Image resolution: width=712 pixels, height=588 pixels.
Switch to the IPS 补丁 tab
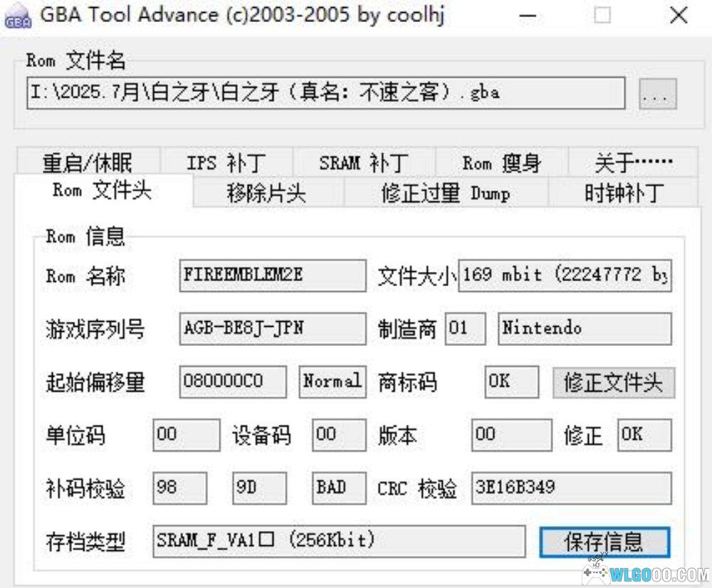226,163
